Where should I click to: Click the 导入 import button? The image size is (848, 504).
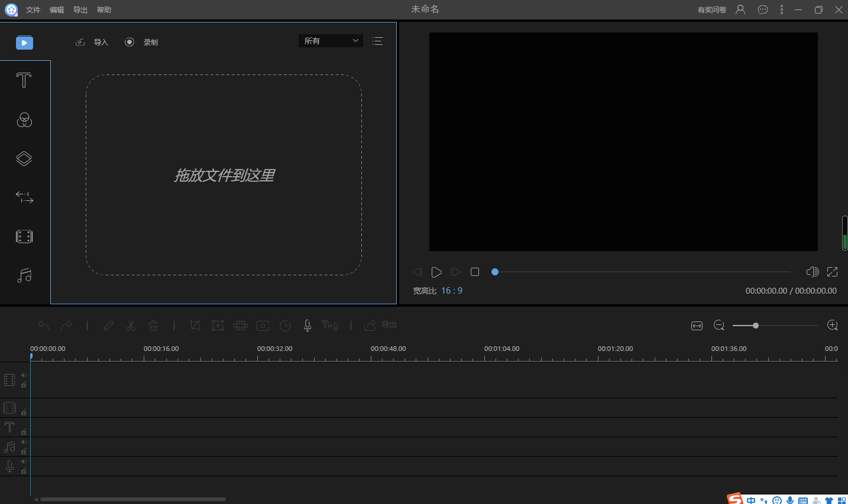[x=93, y=42]
